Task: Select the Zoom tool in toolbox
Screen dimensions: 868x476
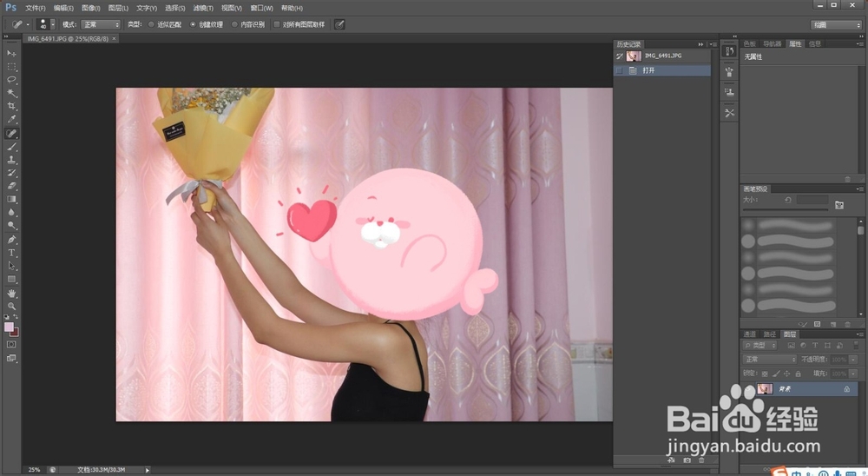Action: (11, 306)
